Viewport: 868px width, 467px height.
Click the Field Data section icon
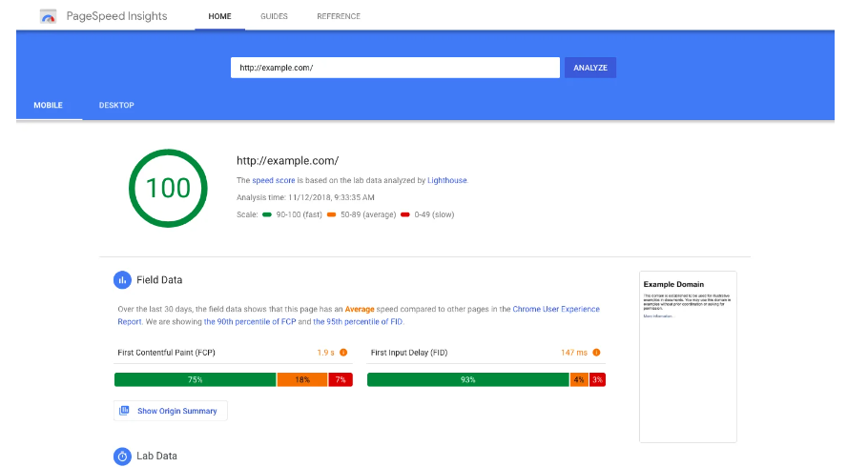pos(122,280)
